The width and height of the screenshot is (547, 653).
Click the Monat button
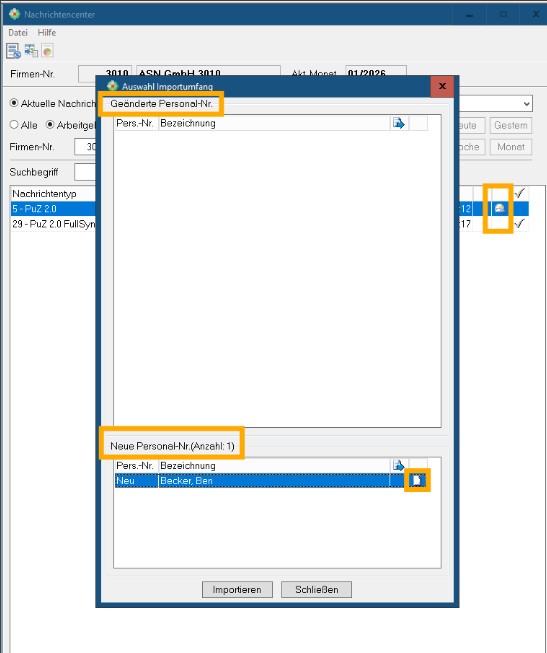(511, 147)
